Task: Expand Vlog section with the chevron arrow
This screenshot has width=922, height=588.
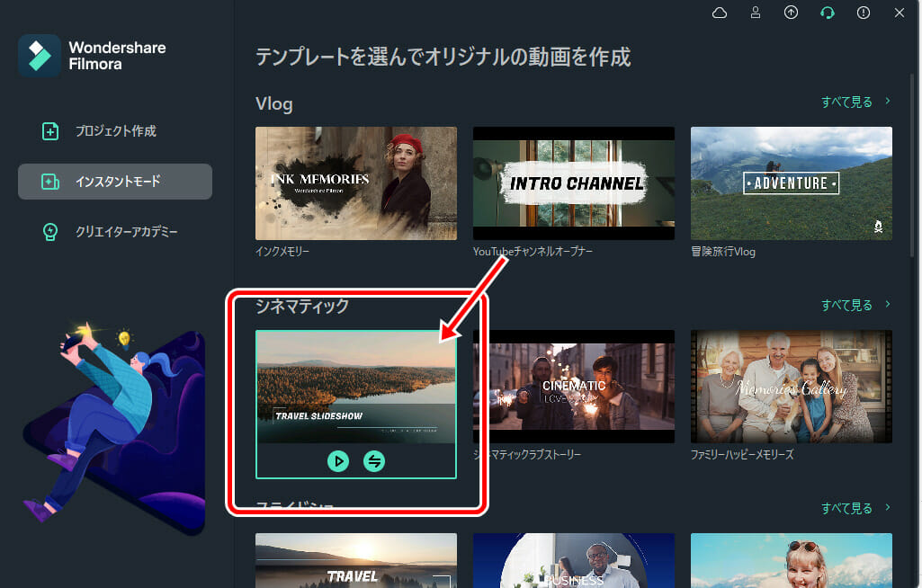Action: click(x=888, y=101)
